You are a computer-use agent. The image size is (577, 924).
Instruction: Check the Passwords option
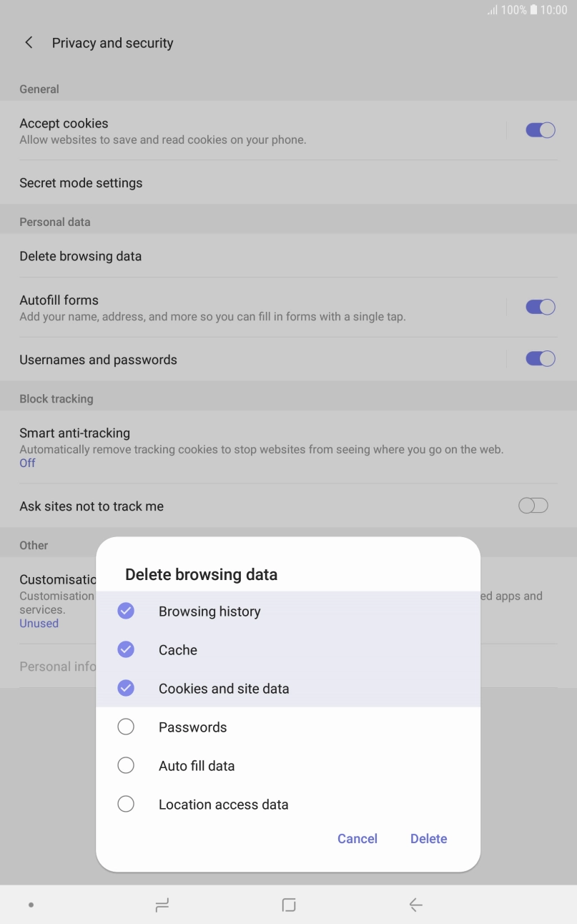coord(126,727)
